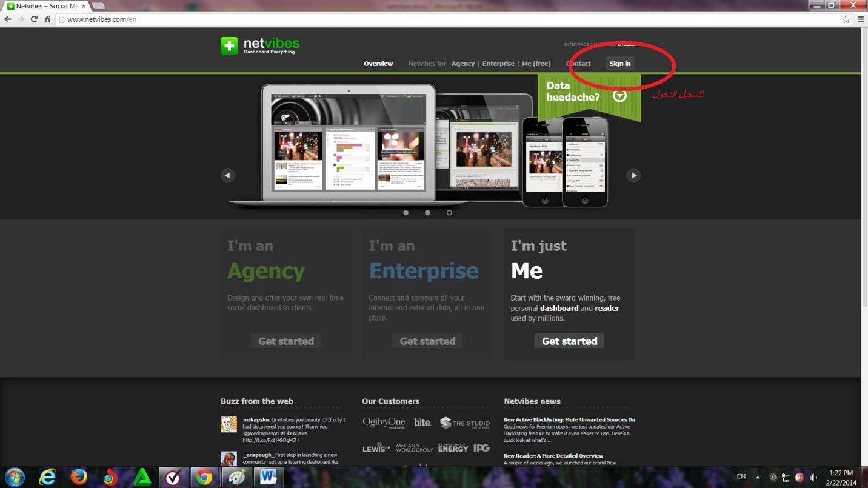
Task: Open the Enterprise nav link
Action: point(498,64)
